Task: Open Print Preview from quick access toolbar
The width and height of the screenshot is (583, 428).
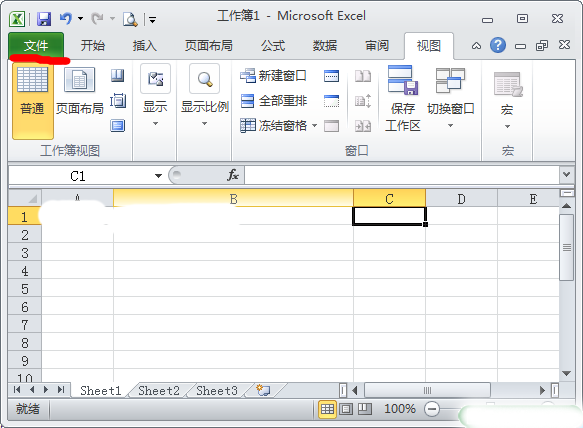Action: pos(130,19)
